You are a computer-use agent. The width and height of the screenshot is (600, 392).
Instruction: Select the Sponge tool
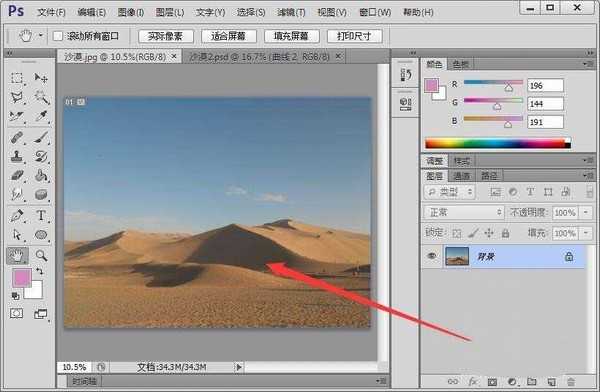[41, 195]
